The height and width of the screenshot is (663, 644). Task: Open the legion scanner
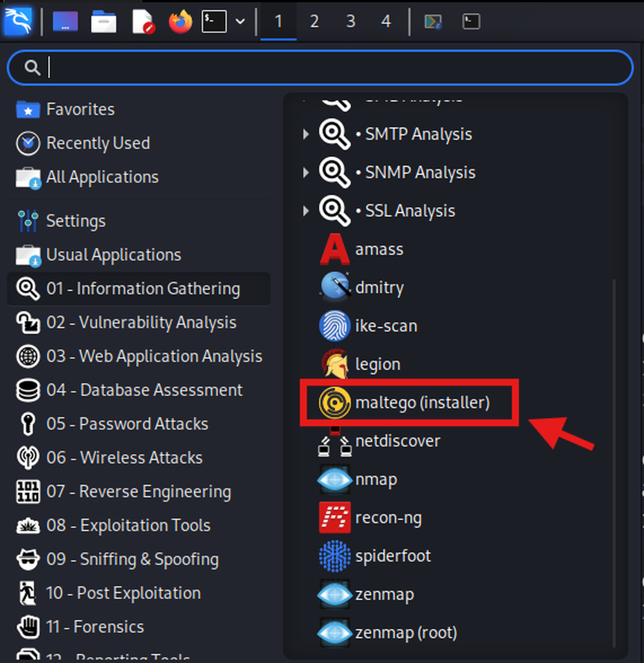[377, 364]
